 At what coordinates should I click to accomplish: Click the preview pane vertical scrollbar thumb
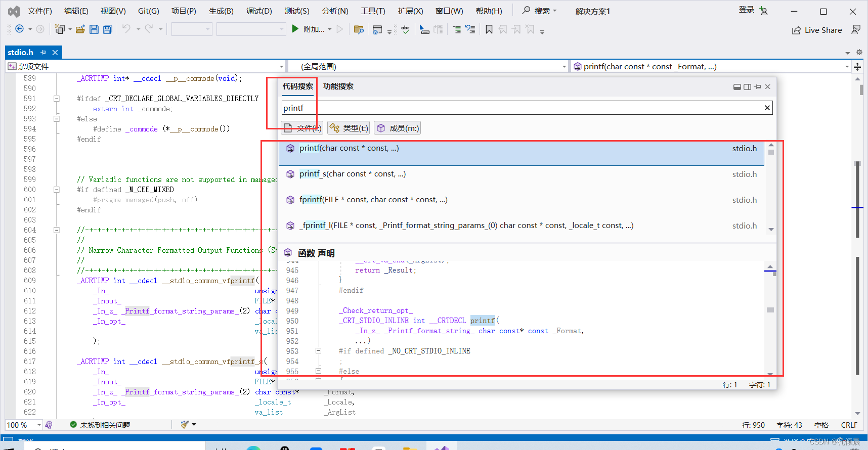tap(770, 310)
